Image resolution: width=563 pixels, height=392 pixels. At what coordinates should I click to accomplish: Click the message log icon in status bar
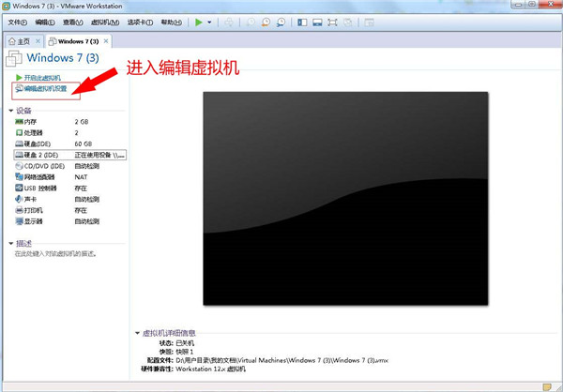click(x=547, y=387)
